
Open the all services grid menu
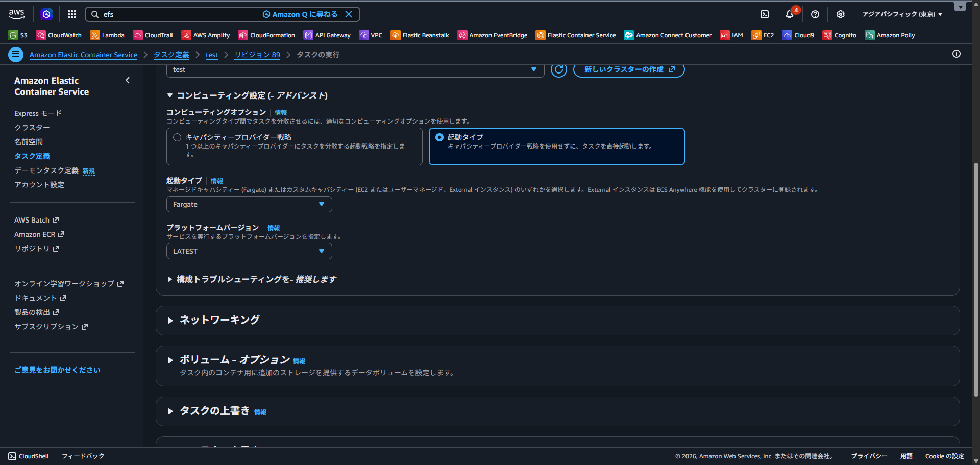point(72,14)
